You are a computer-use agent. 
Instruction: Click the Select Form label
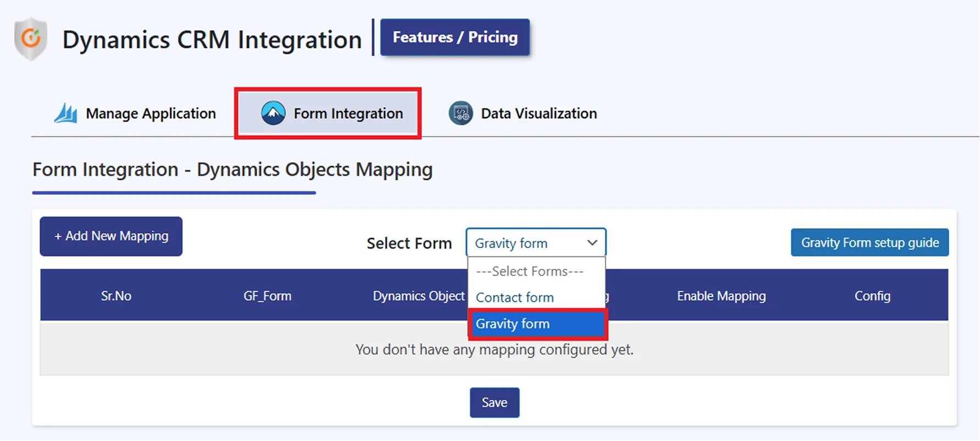pyautogui.click(x=409, y=243)
